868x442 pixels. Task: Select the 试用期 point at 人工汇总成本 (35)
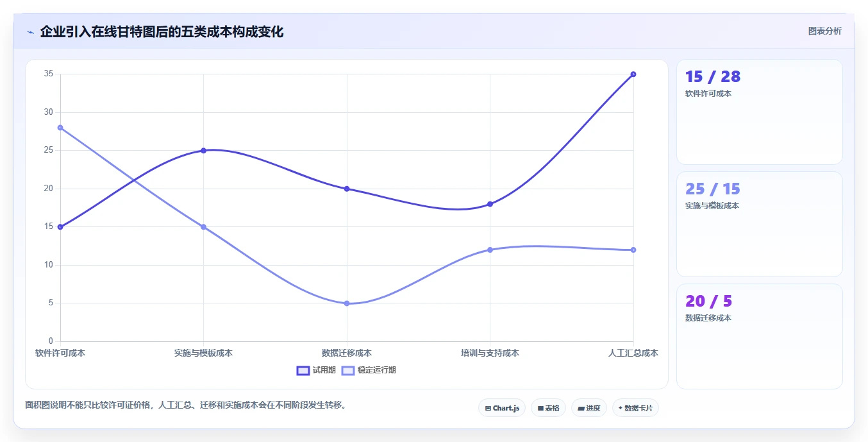coord(633,74)
